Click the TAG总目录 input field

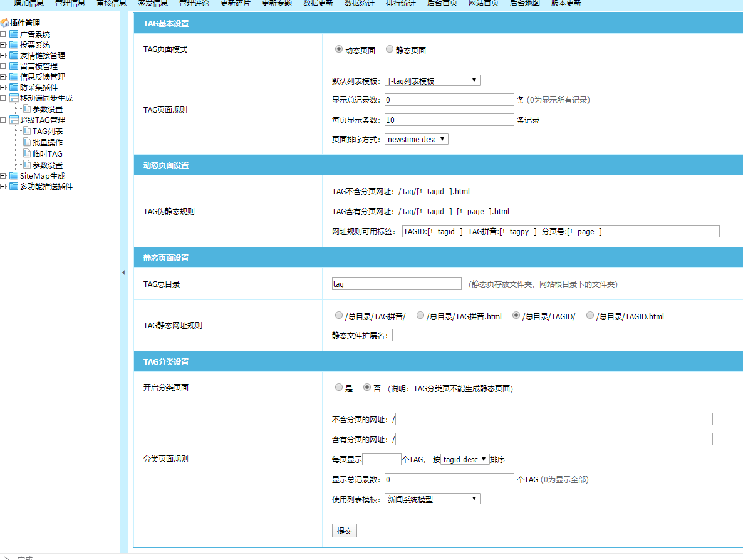397,284
